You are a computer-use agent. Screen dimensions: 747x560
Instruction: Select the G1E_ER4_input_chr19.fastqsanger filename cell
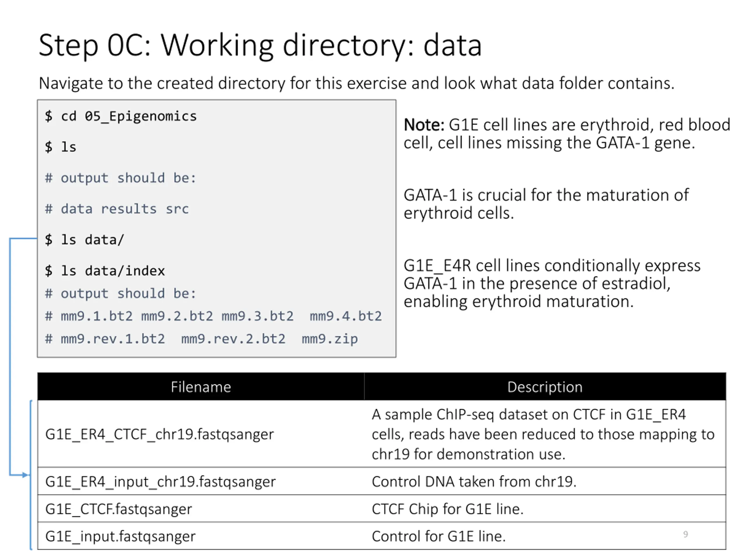tap(160, 482)
